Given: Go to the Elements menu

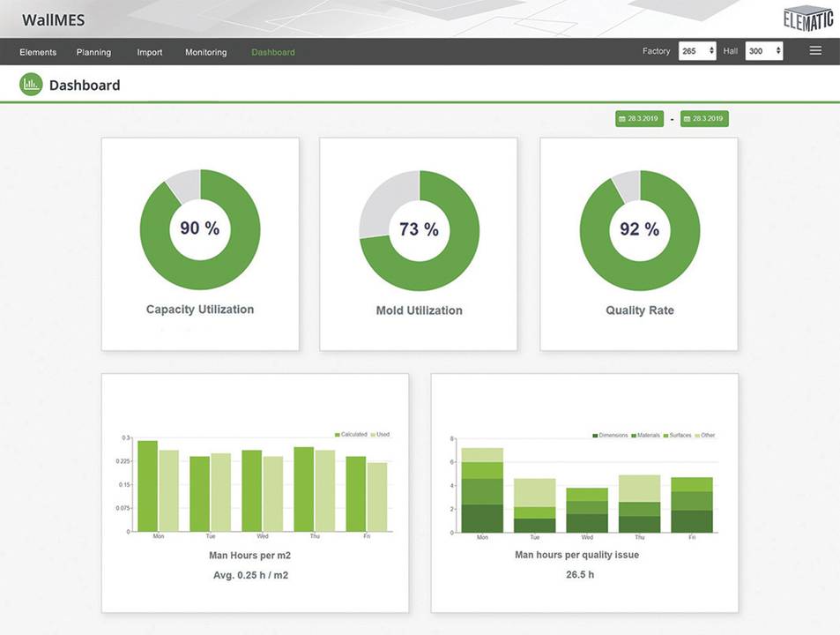Looking at the screenshot, I should pos(38,52).
